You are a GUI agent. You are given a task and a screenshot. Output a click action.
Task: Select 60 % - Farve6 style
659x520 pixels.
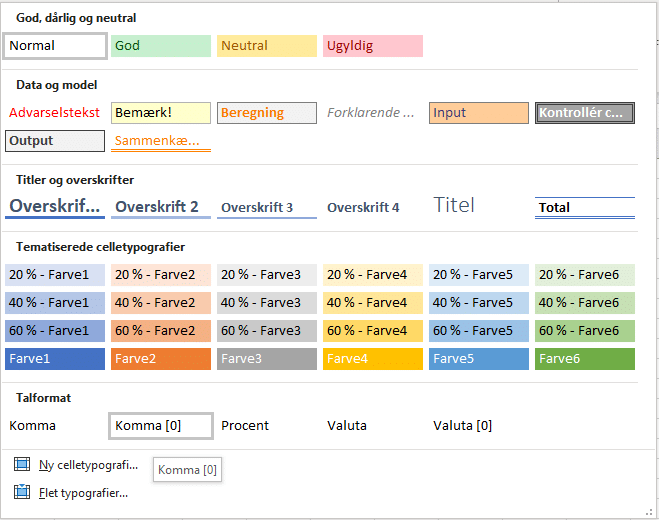(584, 331)
